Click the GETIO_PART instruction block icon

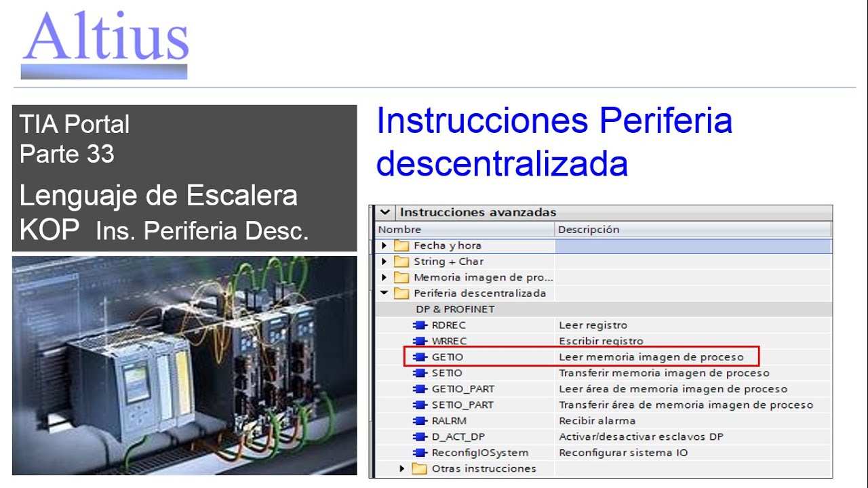point(420,389)
